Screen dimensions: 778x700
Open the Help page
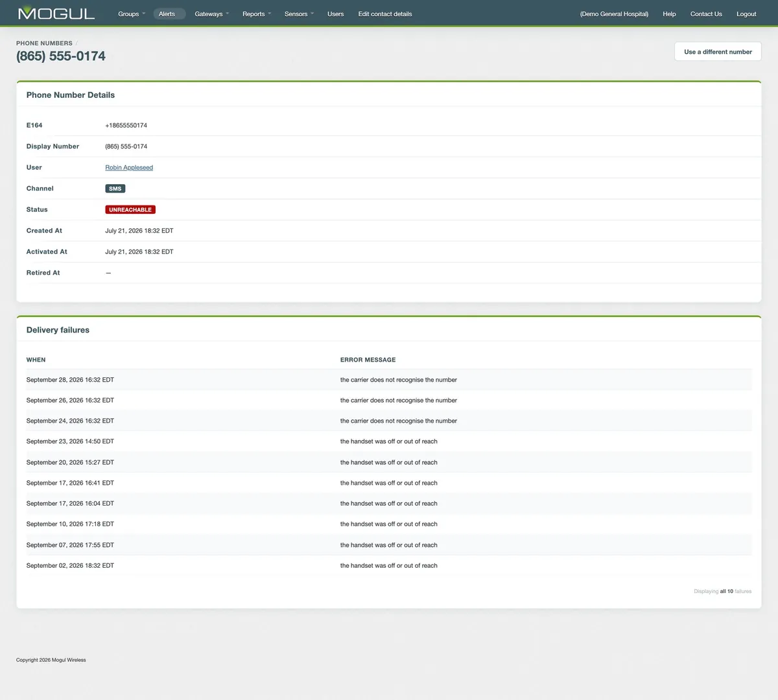[x=669, y=14]
